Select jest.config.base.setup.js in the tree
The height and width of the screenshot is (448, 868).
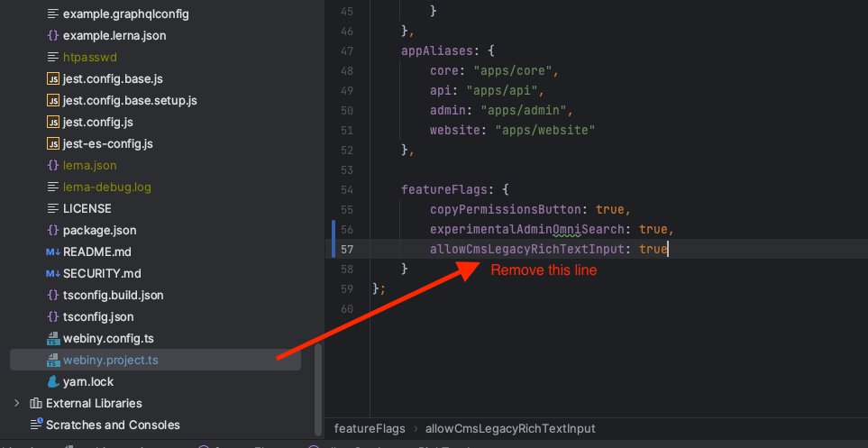click(x=130, y=101)
